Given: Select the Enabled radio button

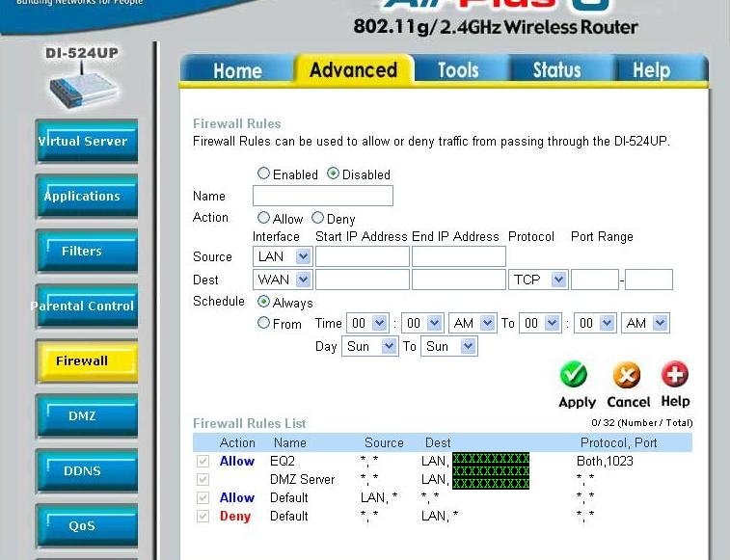Looking at the screenshot, I should (x=263, y=174).
